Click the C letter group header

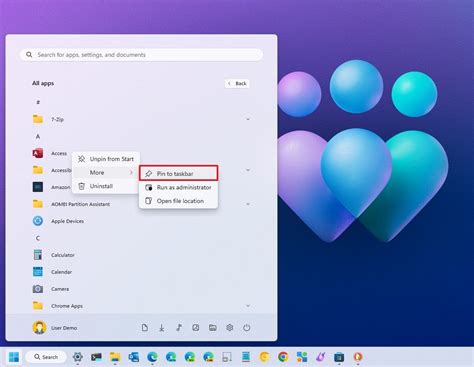click(x=38, y=238)
